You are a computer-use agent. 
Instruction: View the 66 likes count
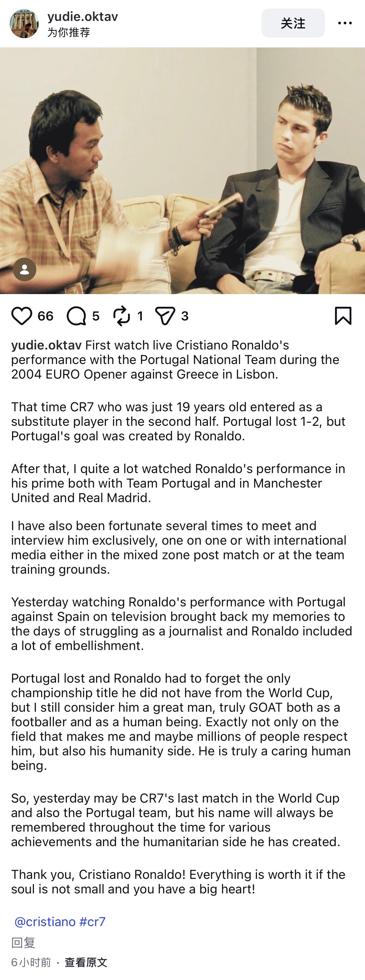click(45, 316)
